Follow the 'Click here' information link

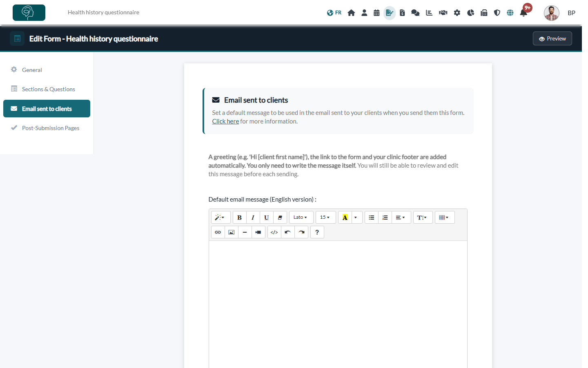pos(225,121)
